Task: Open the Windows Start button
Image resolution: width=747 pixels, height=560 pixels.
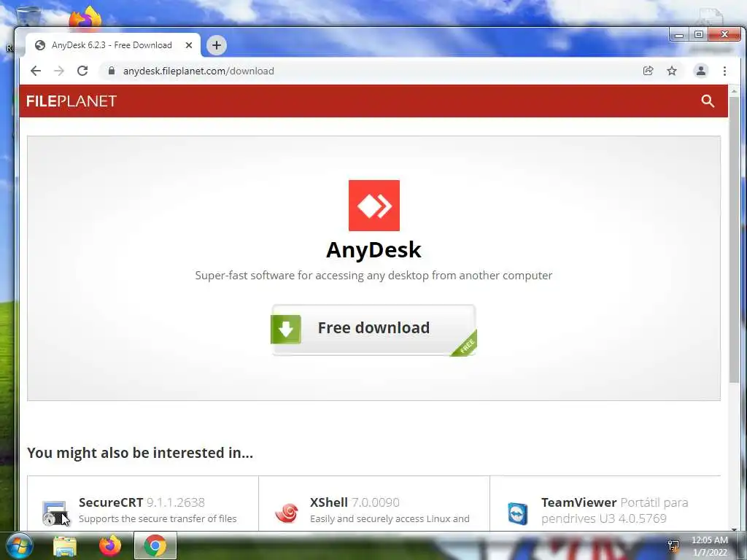Action: point(20,545)
